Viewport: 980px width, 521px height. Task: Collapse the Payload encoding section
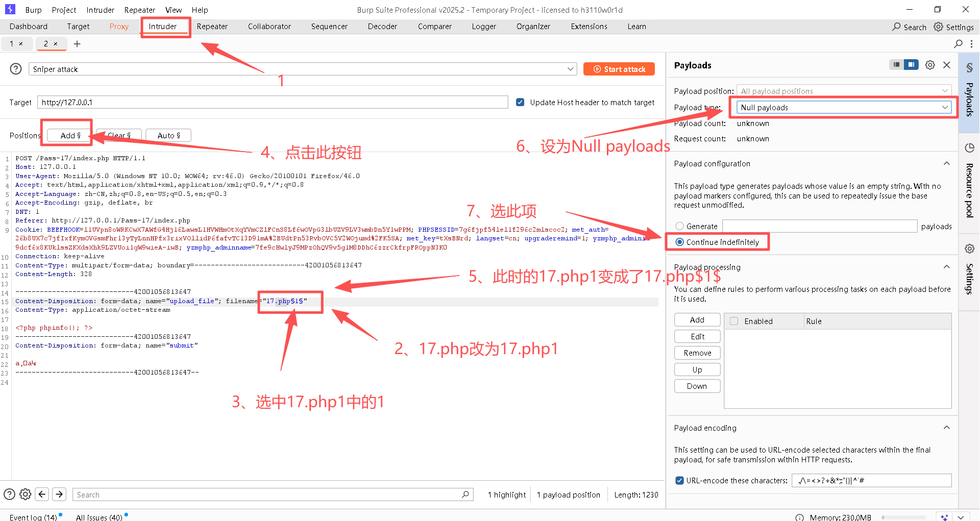pos(946,428)
